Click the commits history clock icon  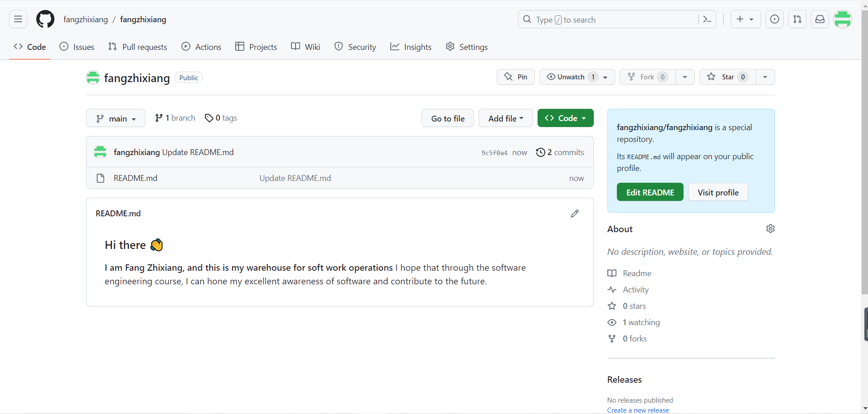click(540, 152)
